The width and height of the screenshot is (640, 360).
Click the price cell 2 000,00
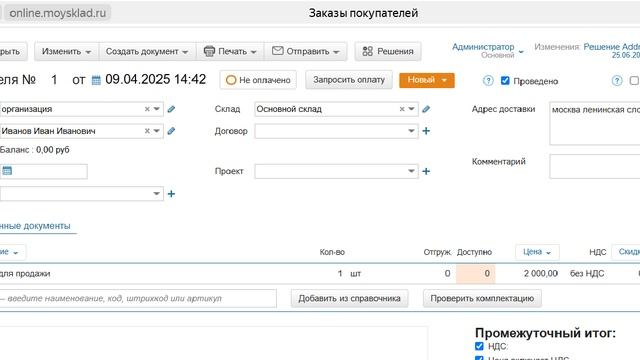(541, 273)
